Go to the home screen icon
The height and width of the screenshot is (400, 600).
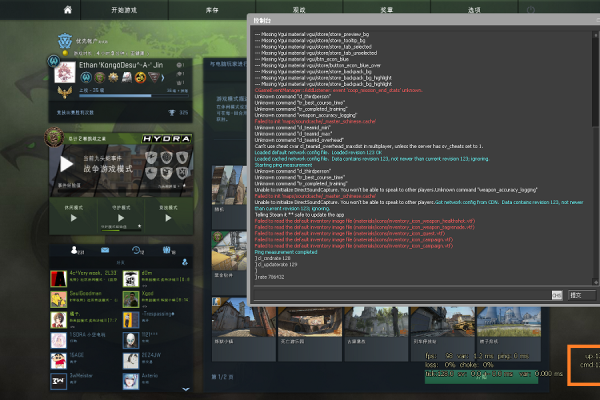tap(68, 10)
